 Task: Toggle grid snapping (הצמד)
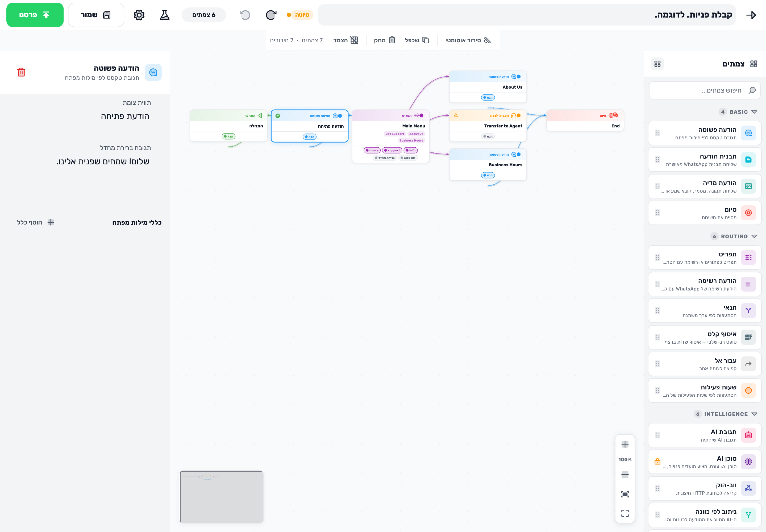pyautogui.click(x=346, y=40)
